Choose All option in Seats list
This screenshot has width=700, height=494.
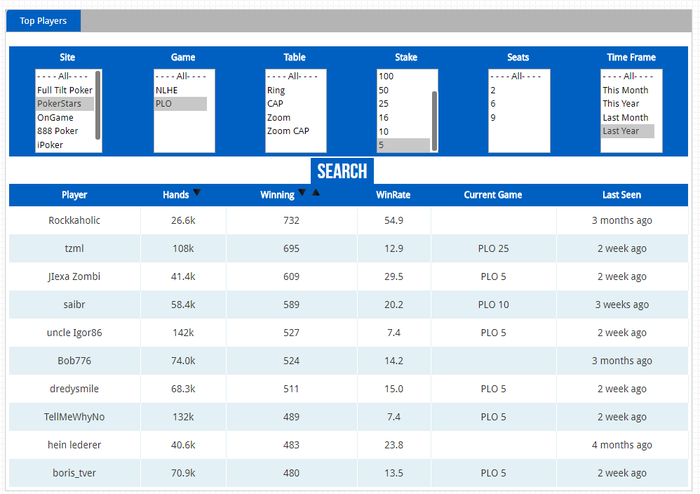[x=516, y=76]
